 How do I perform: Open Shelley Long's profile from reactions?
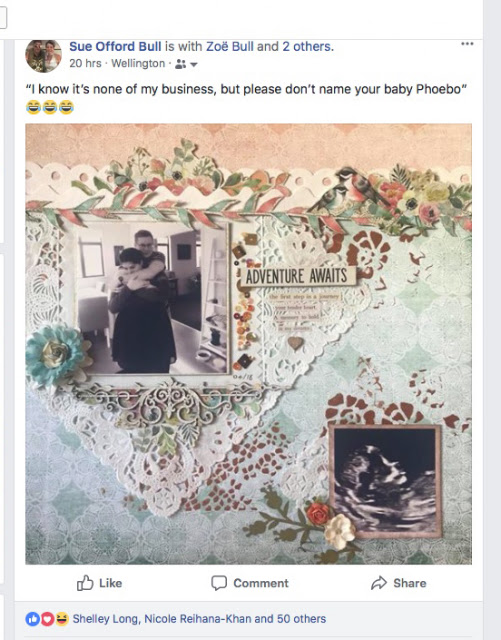pyautogui.click(x=105, y=619)
